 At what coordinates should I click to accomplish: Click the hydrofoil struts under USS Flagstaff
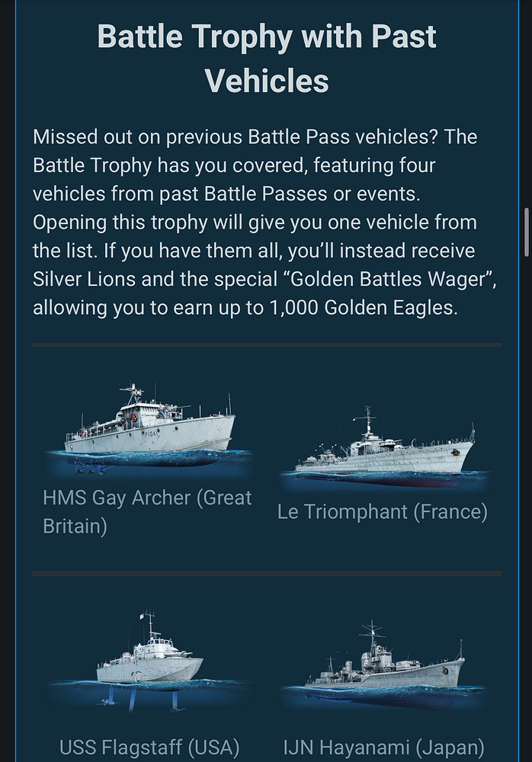click(139, 696)
